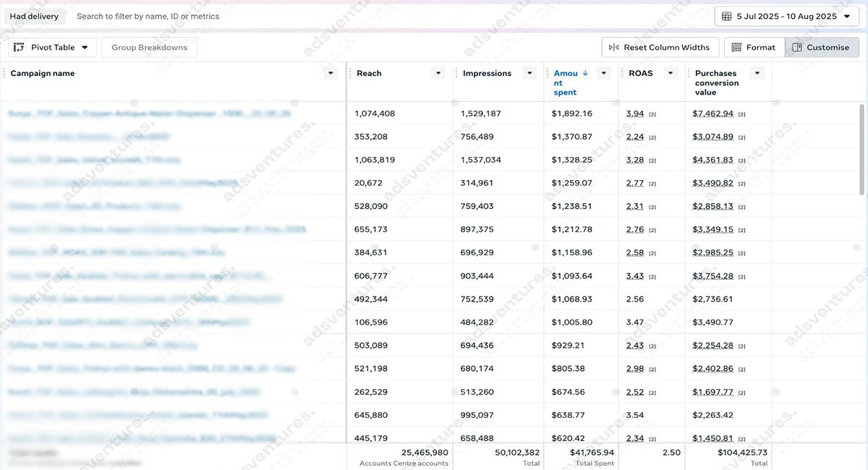Open the Campaign name column dropdown
This screenshot has height=470, width=868.
tap(331, 73)
